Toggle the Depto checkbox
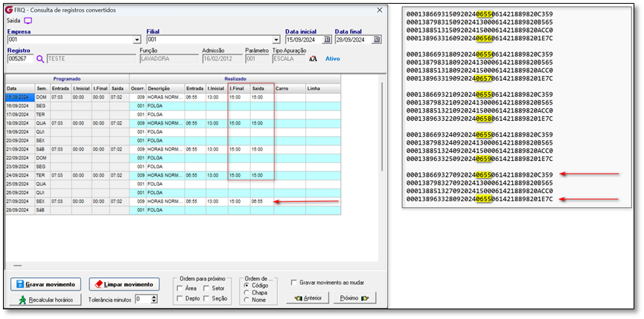The height and width of the screenshot is (319, 644). [x=180, y=298]
